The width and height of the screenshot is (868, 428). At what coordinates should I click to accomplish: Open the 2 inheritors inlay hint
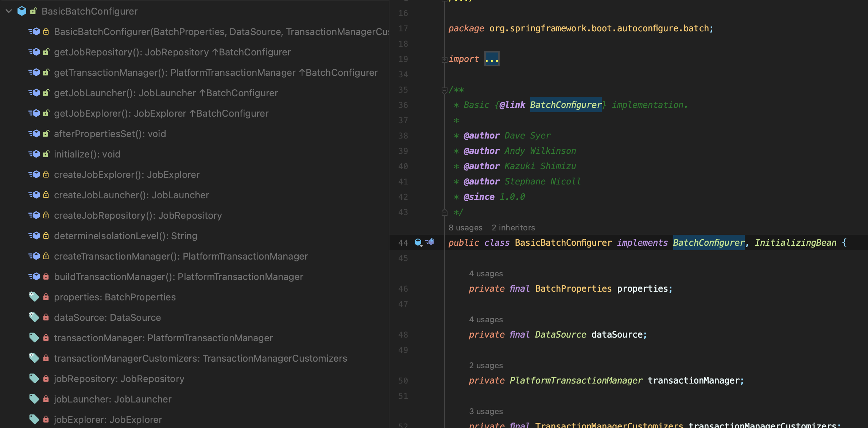[x=513, y=228]
